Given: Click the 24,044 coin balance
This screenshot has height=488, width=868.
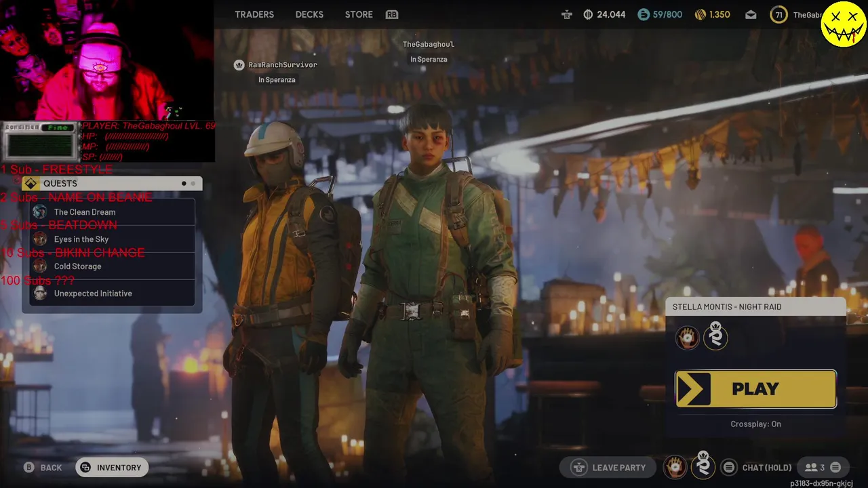Looking at the screenshot, I should [611, 14].
